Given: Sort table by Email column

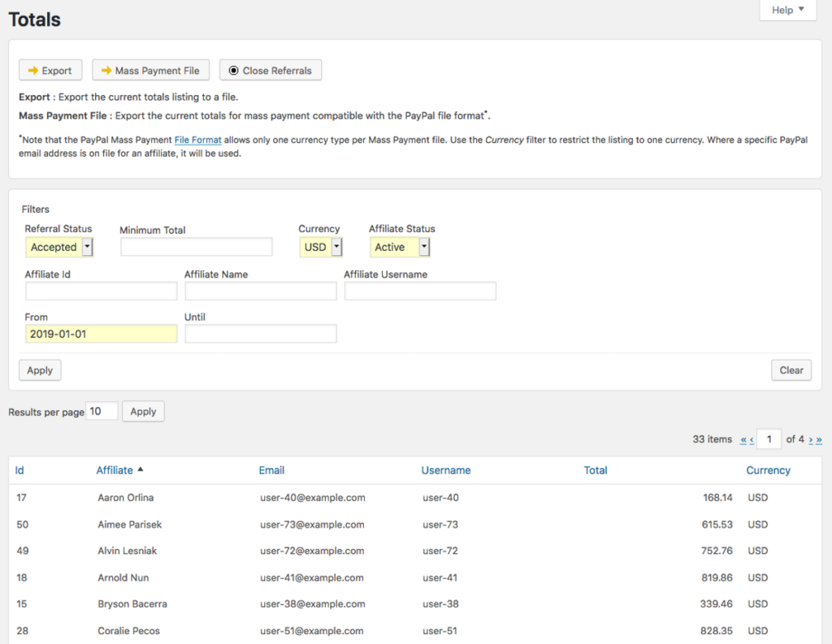Looking at the screenshot, I should pyautogui.click(x=271, y=470).
